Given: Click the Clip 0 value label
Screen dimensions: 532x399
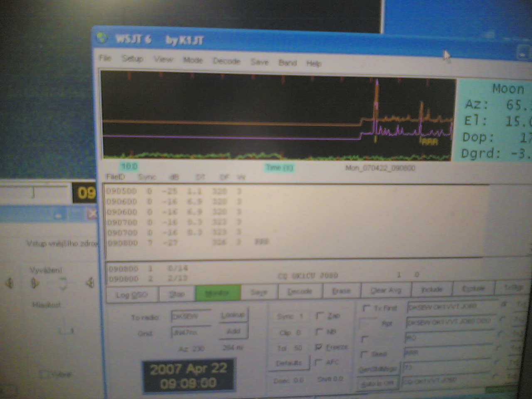Looking at the screenshot, I should pos(290,332).
